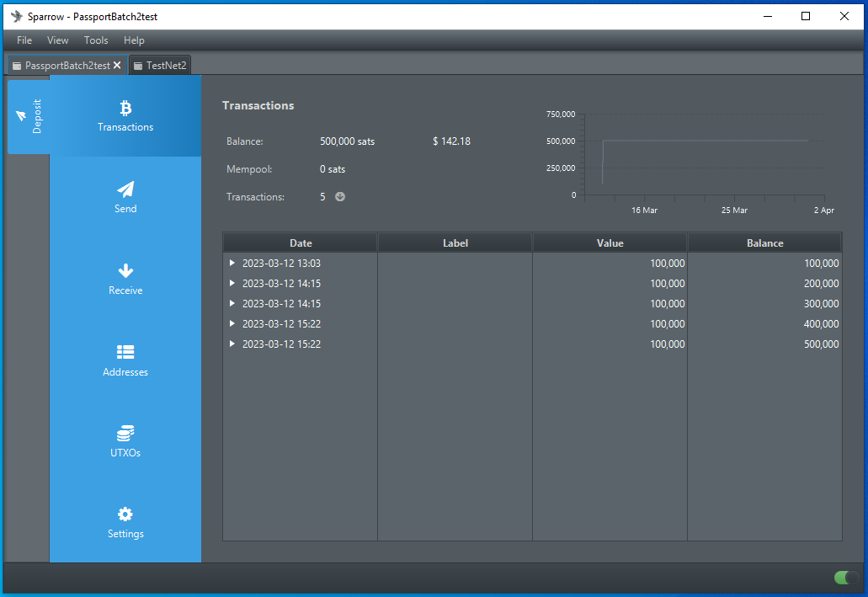Image resolution: width=868 pixels, height=597 pixels.
Task: Expand the transaction row with balance 200,000
Action: tap(232, 283)
